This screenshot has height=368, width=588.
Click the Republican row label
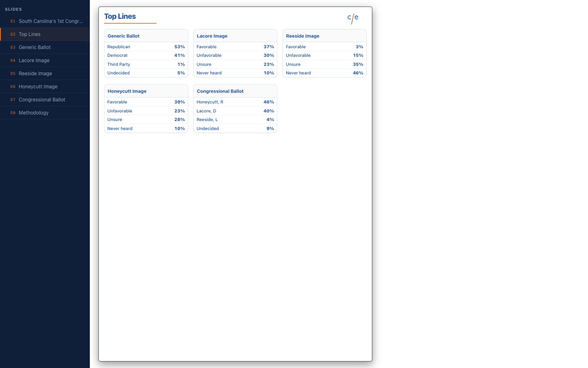[119, 47]
